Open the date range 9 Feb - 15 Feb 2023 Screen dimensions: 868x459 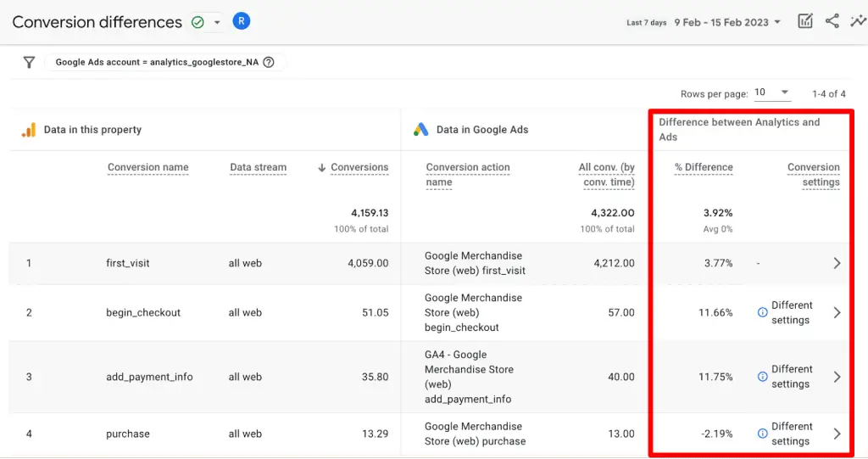727,22
